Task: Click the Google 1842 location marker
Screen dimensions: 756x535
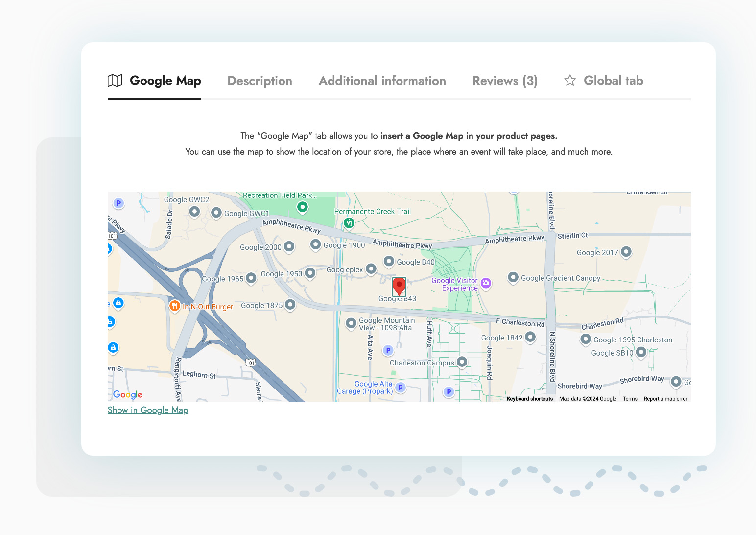Action: pyautogui.click(x=530, y=337)
